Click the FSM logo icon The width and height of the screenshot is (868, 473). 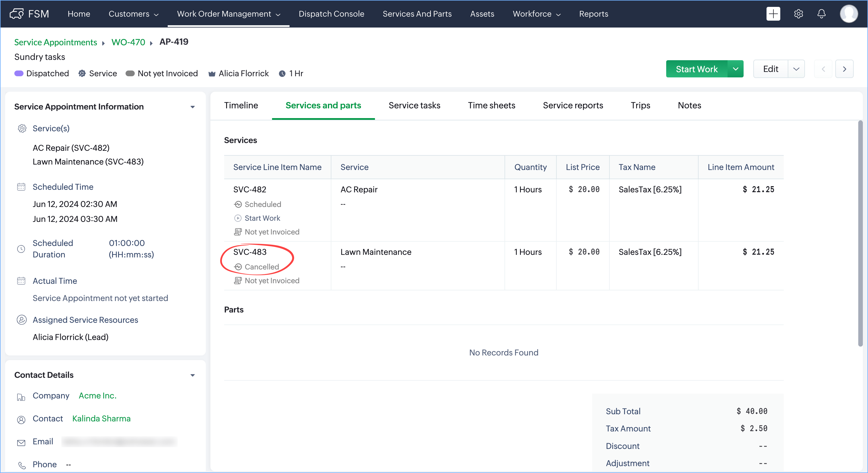click(x=17, y=14)
